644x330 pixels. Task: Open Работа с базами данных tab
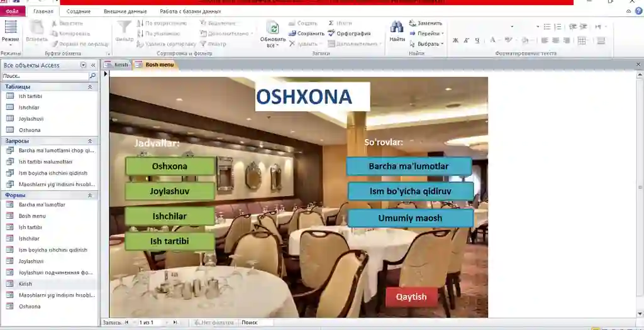tap(190, 11)
